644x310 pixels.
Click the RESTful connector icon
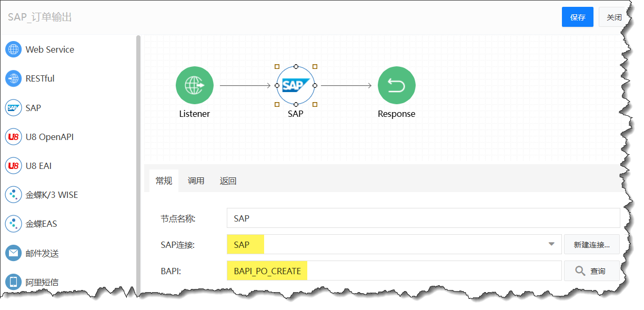(13, 78)
